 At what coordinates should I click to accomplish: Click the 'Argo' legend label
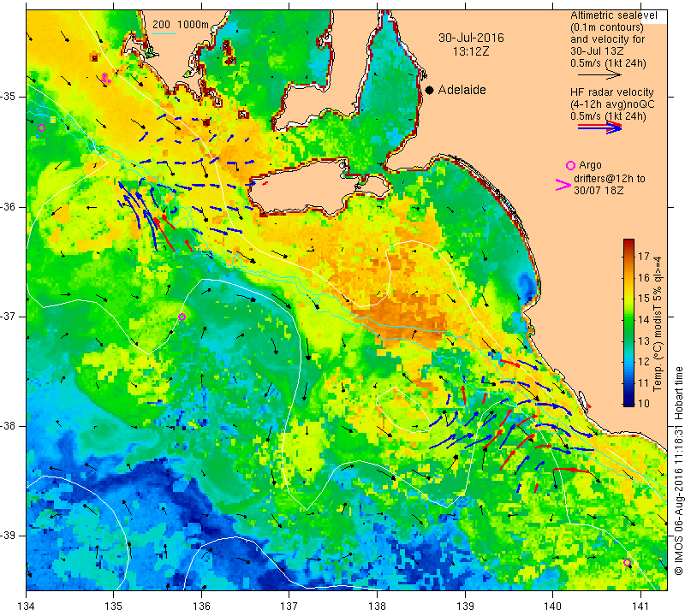[x=590, y=165]
